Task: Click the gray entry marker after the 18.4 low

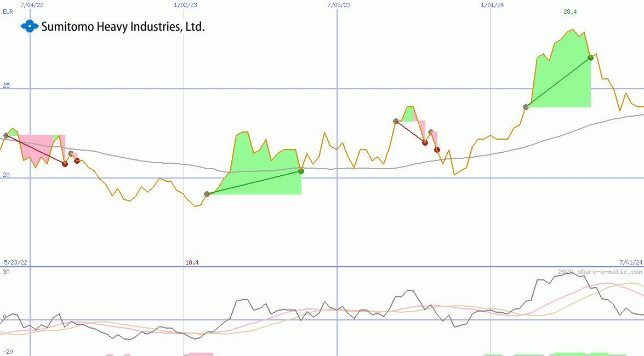Action: click(207, 194)
